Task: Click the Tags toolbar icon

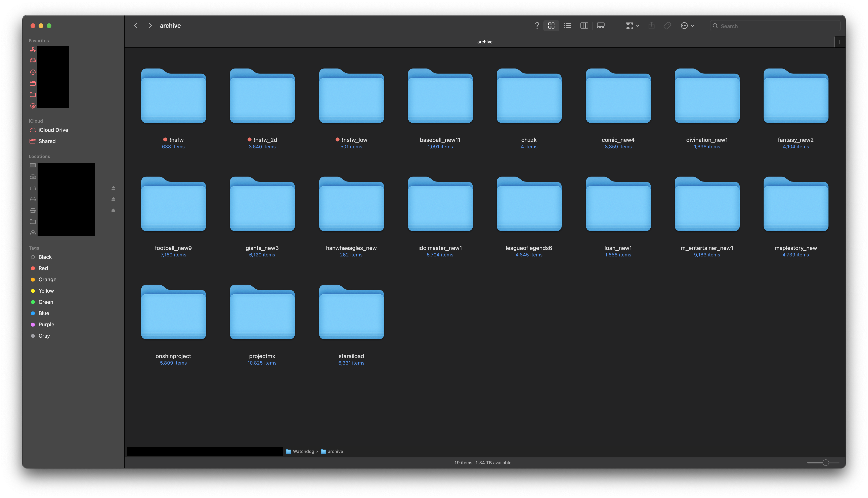Action: click(667, 26)
